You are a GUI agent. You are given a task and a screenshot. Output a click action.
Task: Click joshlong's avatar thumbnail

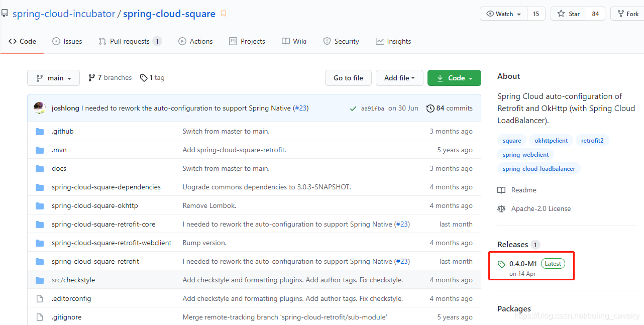pos(40,108)
